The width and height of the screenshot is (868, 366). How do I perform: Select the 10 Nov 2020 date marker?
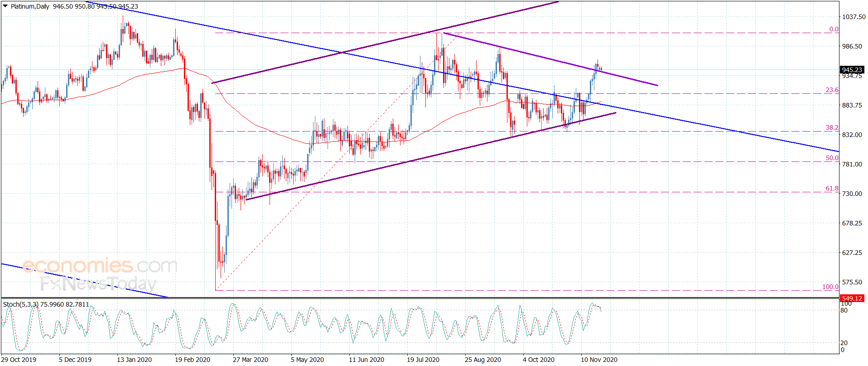(599, 360)
